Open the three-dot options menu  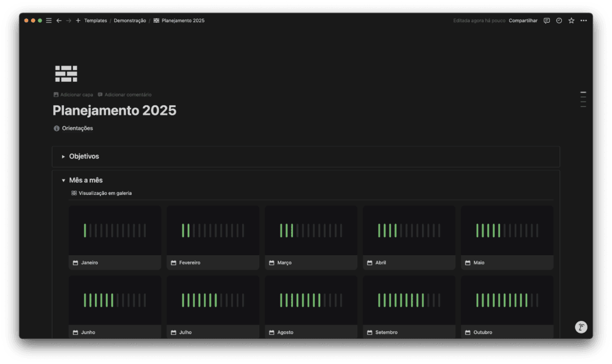tap(583, 20)
